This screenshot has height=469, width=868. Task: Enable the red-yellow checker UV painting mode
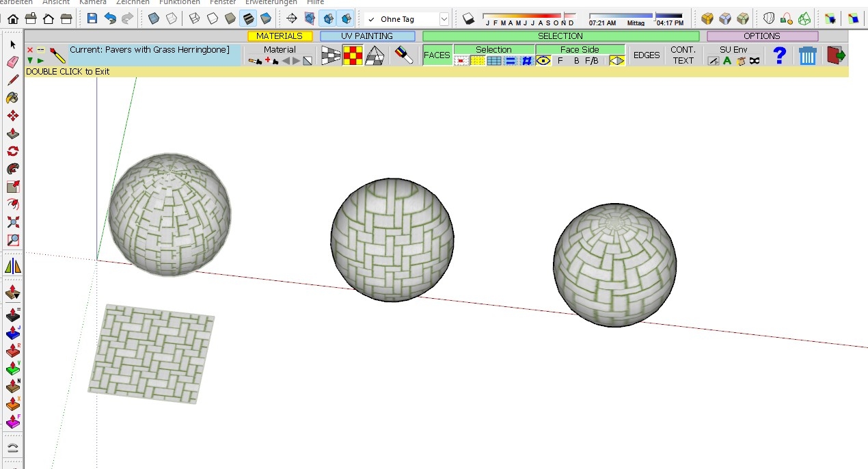click(x=353, y=55)
